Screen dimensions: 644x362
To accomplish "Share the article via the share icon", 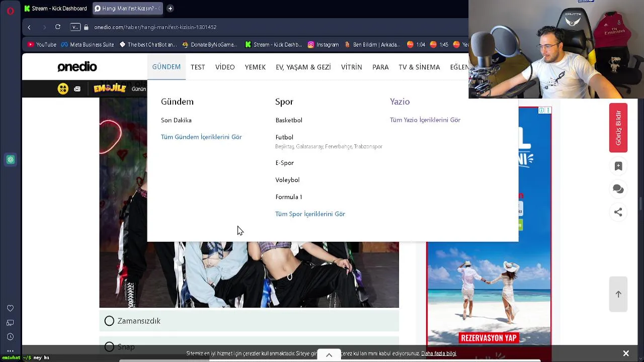I will [618, 212].
